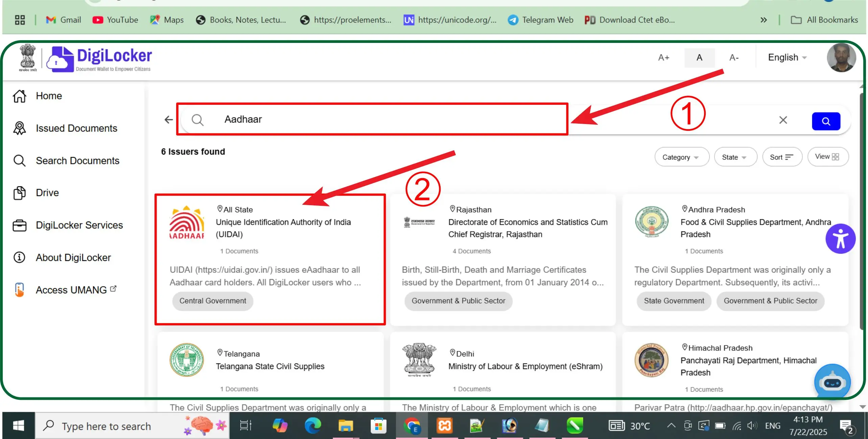Click Andhra Pradesh card's Government & Public Sector tag

[x=770, y=301]
